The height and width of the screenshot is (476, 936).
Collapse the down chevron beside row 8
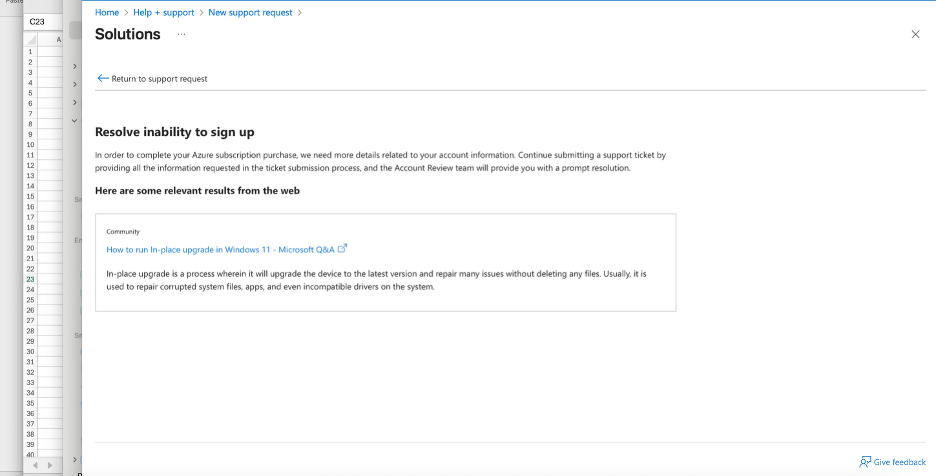point(75,121)
